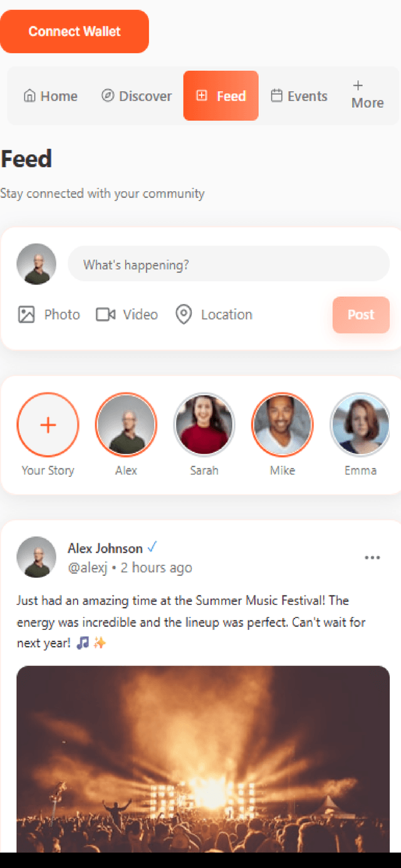This screenshot has height=868, width=401.
Task: Open the post options ellipsis menu
Action: 372,557
